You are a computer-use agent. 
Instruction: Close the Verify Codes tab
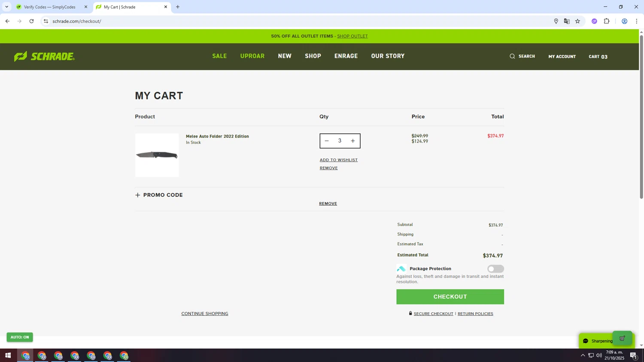[86, 7]
